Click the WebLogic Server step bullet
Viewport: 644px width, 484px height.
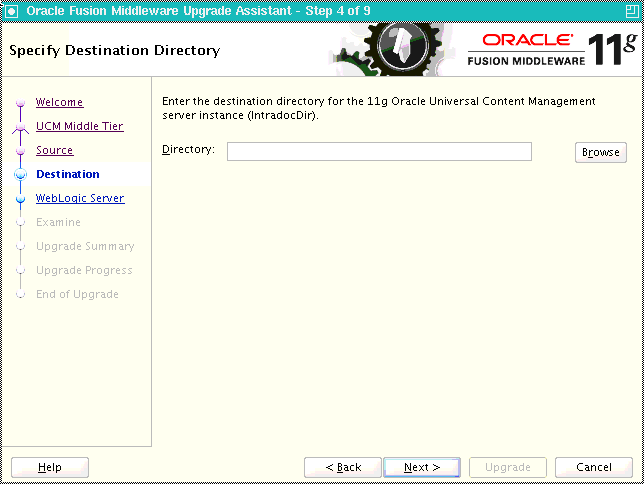click(x=21, y=199)
